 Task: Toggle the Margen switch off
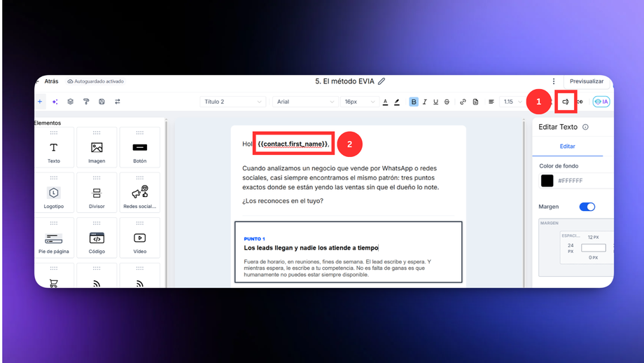tap(587, 207)
